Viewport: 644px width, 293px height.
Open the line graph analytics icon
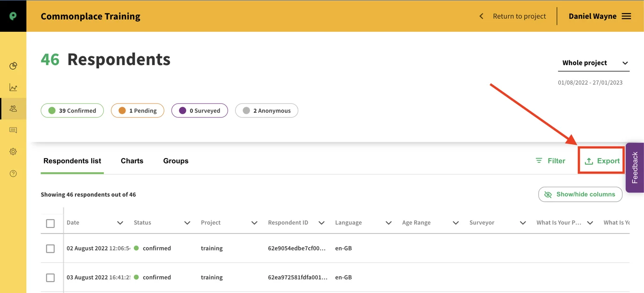click(x=13, y=88)
